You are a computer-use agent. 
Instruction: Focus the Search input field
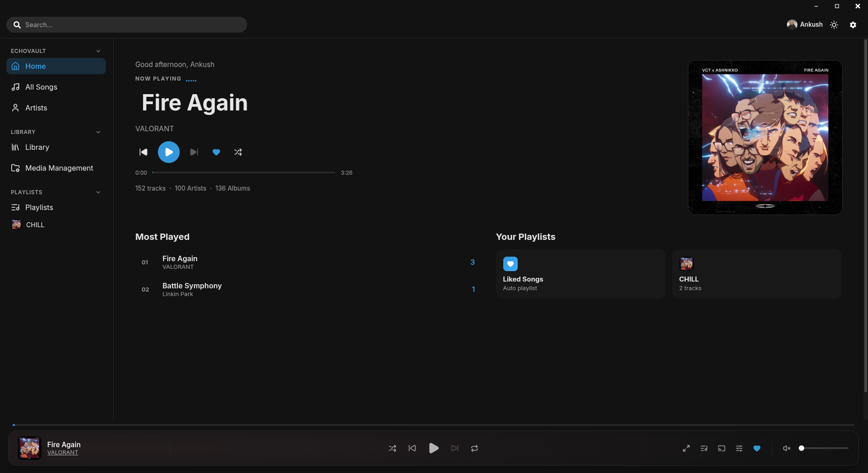click(127, 25)
